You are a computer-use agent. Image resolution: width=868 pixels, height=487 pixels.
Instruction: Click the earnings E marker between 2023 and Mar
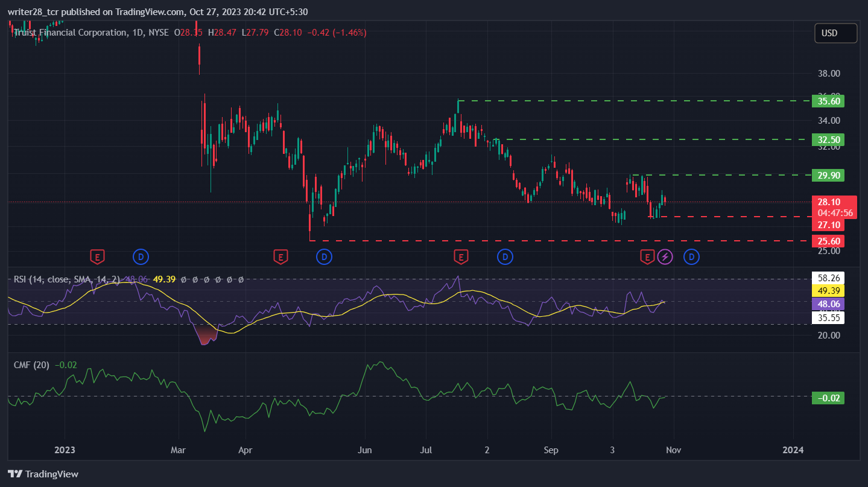pos(97,257)
